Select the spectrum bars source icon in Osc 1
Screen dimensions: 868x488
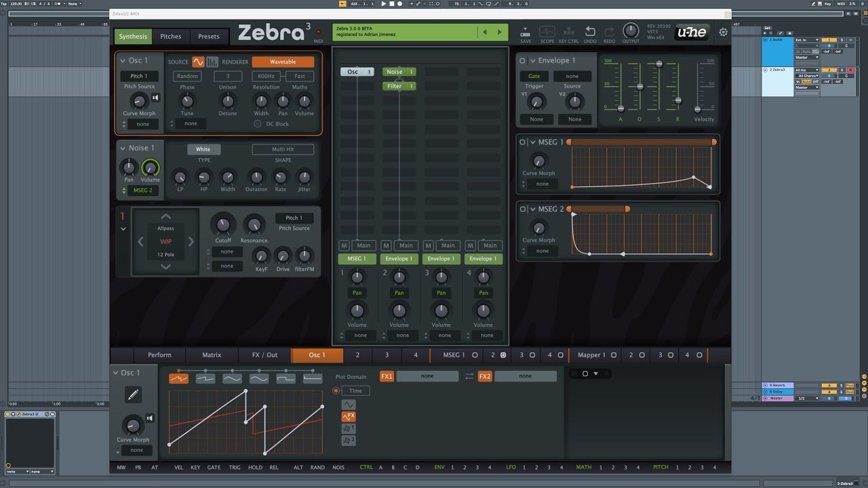(212, 62)
